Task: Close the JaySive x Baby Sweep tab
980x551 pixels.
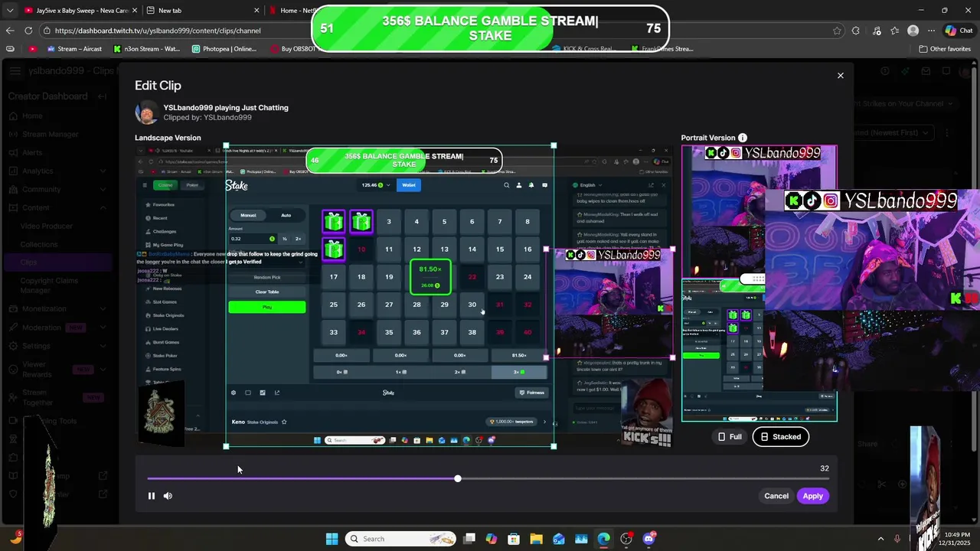Action: click(x=136, y=11)
